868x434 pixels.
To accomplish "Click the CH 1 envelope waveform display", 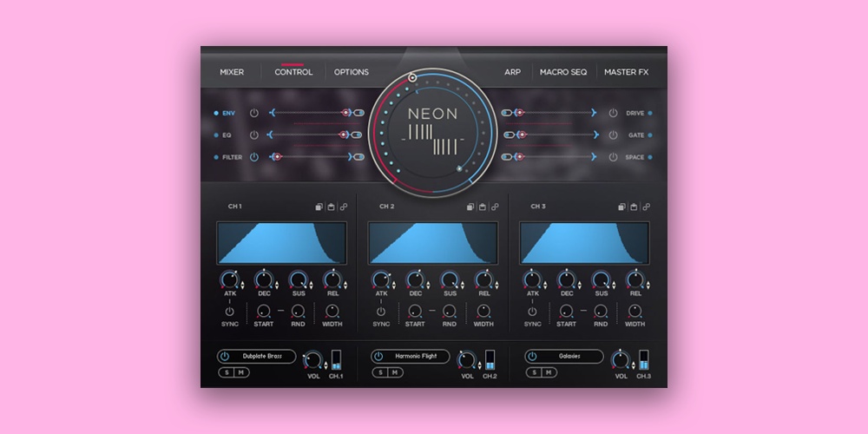I will coord(280,242).
